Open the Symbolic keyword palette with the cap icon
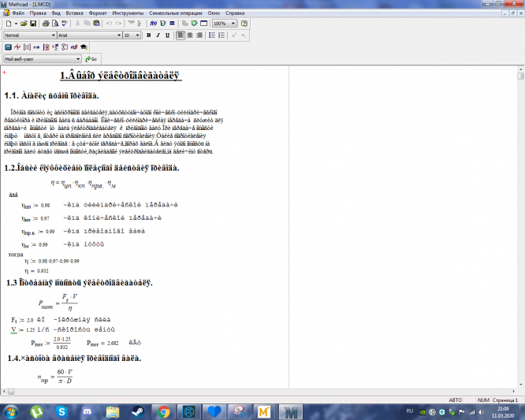 click(x=84, y=47)
